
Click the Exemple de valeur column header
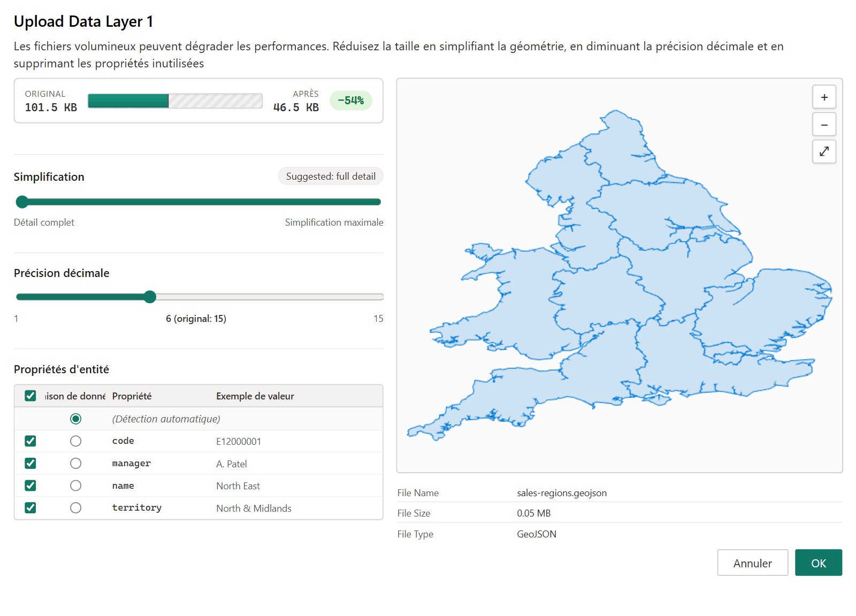255,396
